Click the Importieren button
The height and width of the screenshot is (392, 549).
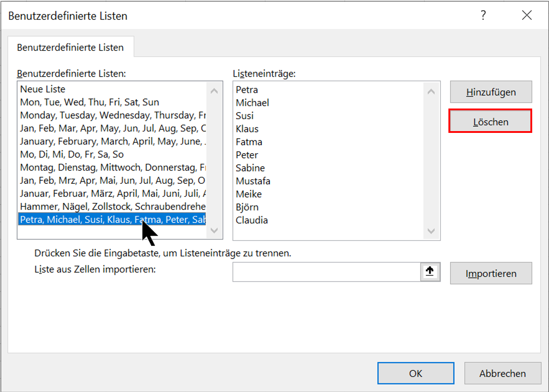[491, 273]
